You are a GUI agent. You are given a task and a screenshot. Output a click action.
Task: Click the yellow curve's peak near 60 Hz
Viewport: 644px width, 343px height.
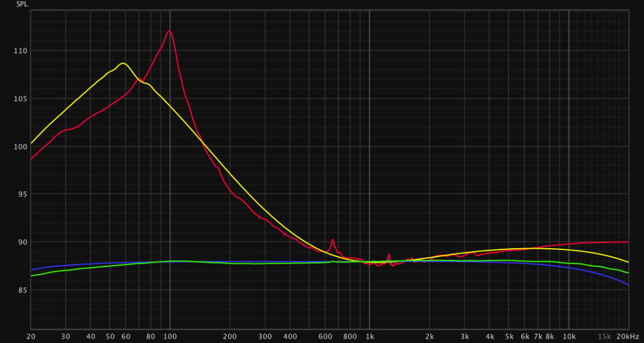(123, 63)
